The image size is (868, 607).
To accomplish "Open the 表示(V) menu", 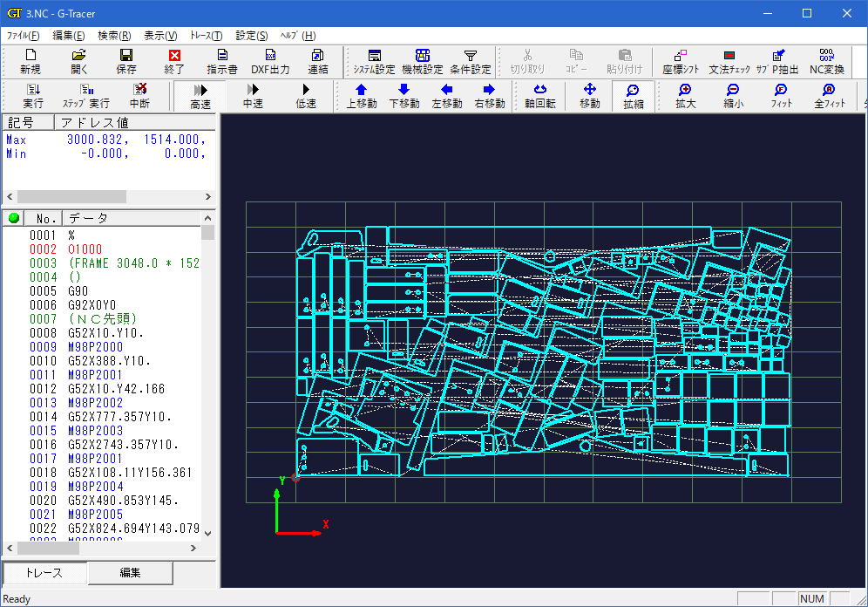I will (x=159, y=36).
